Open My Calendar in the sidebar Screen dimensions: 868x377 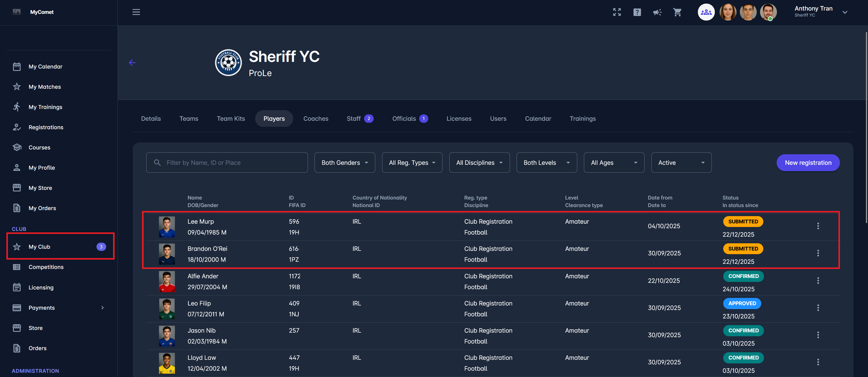46,66
